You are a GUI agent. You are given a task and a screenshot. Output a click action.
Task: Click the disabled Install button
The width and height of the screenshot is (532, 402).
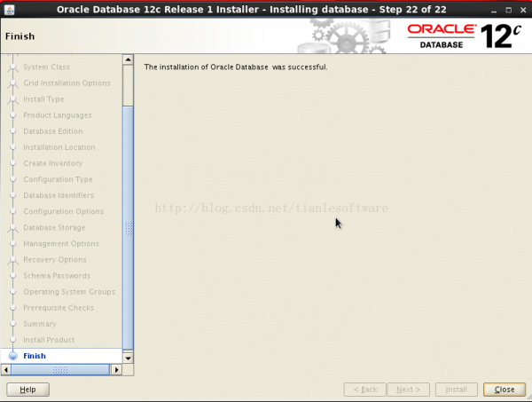(x=457, y=390)
